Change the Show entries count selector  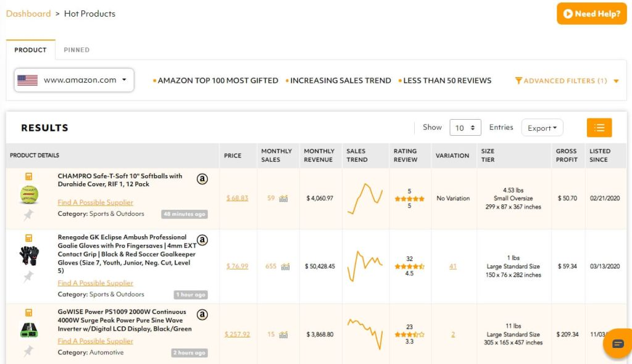pyautogui.click(x=465, y=128)
